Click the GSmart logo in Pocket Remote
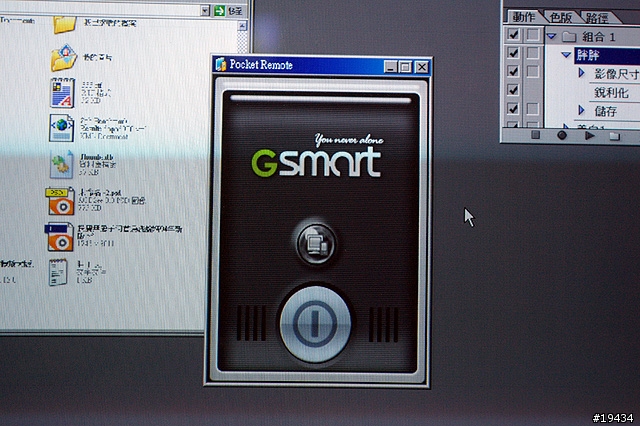 click(x=316, y=162)
